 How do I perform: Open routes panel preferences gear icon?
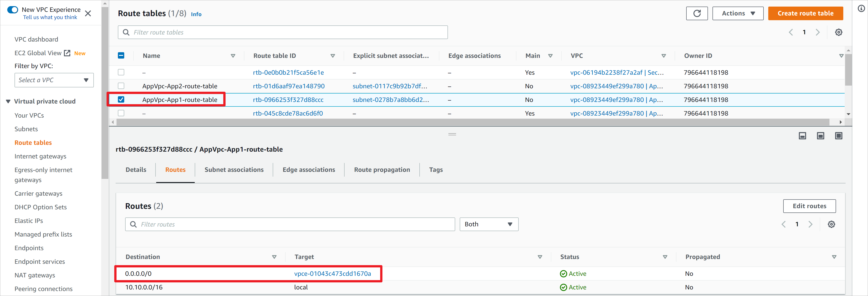831,224
